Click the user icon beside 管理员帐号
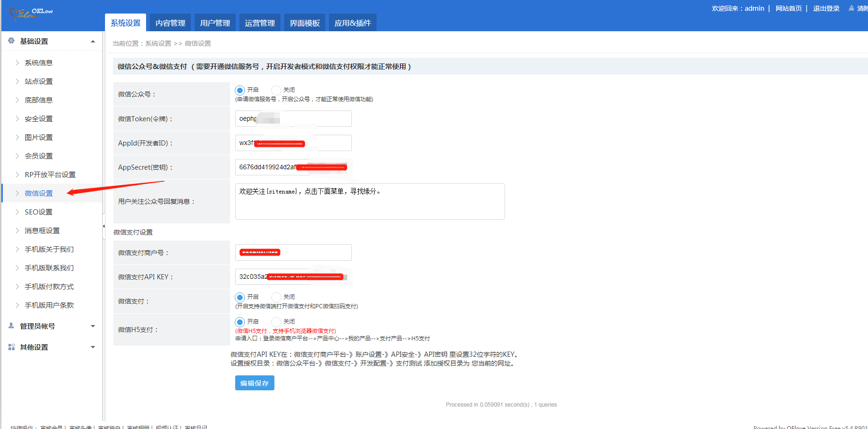Viewport: 868px width, 429px height. tap(11, 326)
